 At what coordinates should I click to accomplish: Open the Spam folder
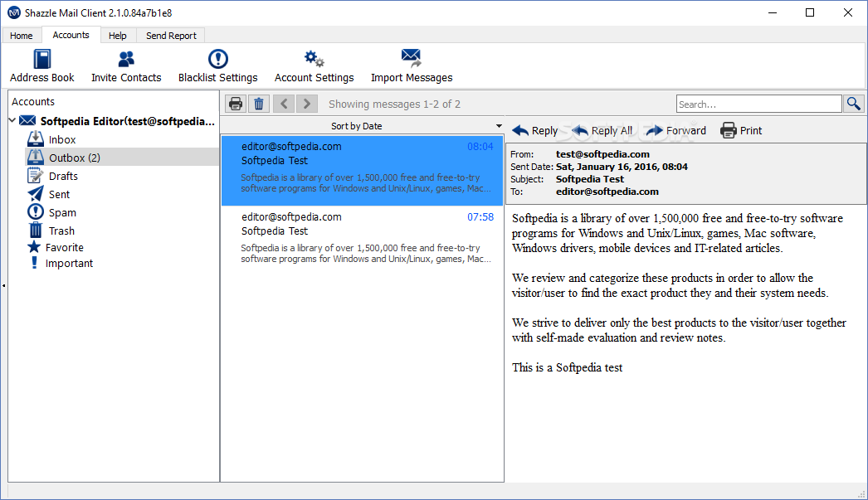pyautogui.click(x=62, y=212)
